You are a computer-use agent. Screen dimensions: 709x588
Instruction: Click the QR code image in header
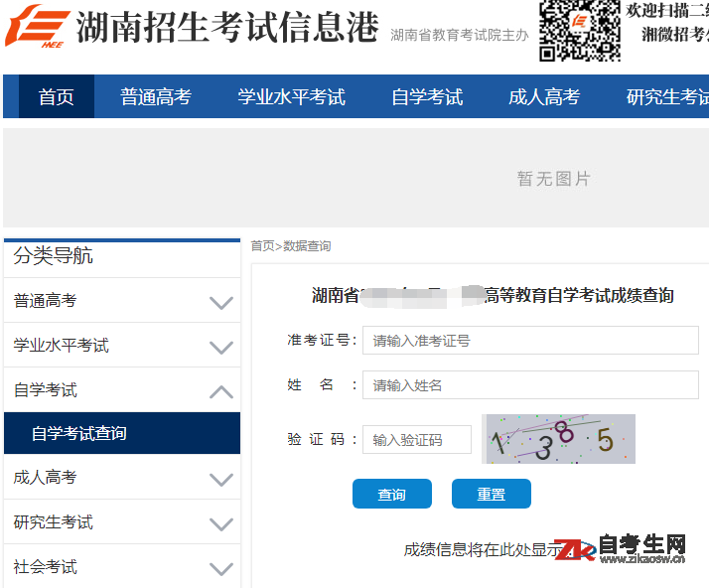click(579, 31)
